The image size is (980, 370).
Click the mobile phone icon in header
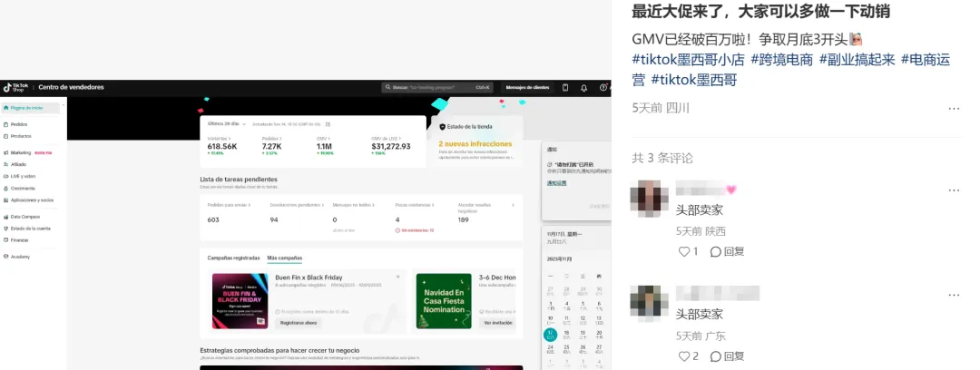[565, 87]
